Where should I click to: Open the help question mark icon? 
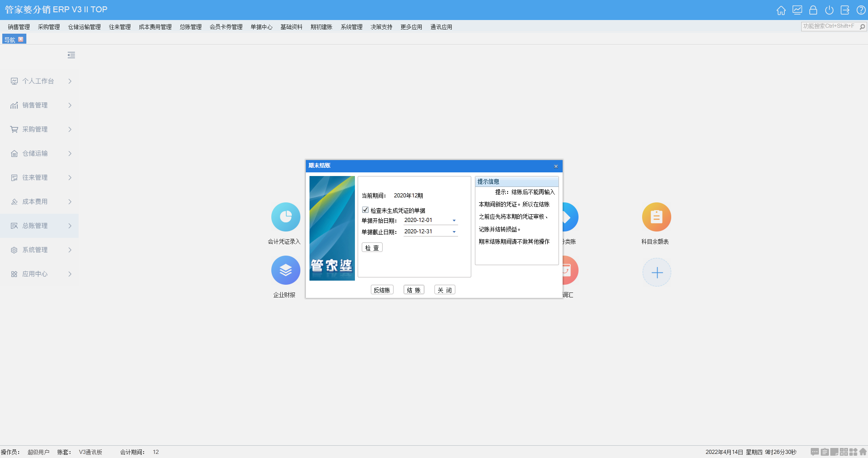coord(861,10)
